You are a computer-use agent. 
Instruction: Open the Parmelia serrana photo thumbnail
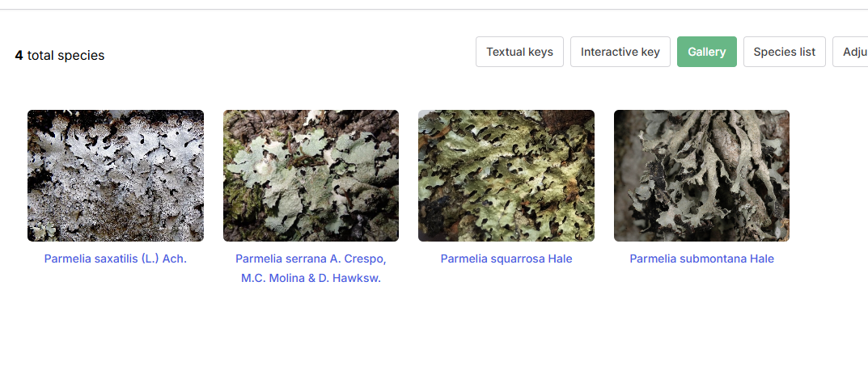click(x=311, y=175)
